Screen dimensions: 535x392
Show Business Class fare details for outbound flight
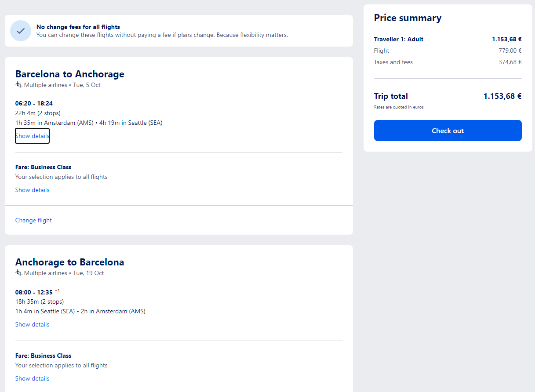tap(32, 190)
